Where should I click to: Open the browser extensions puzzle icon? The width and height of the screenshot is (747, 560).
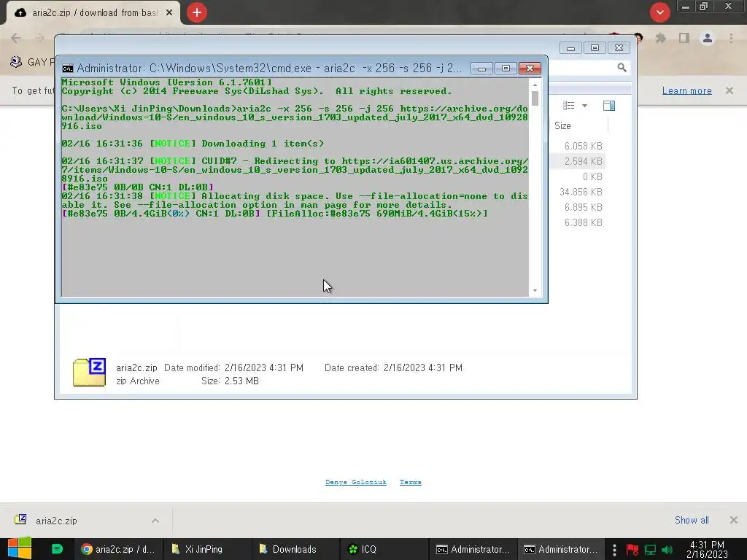[x=660, y=38]
